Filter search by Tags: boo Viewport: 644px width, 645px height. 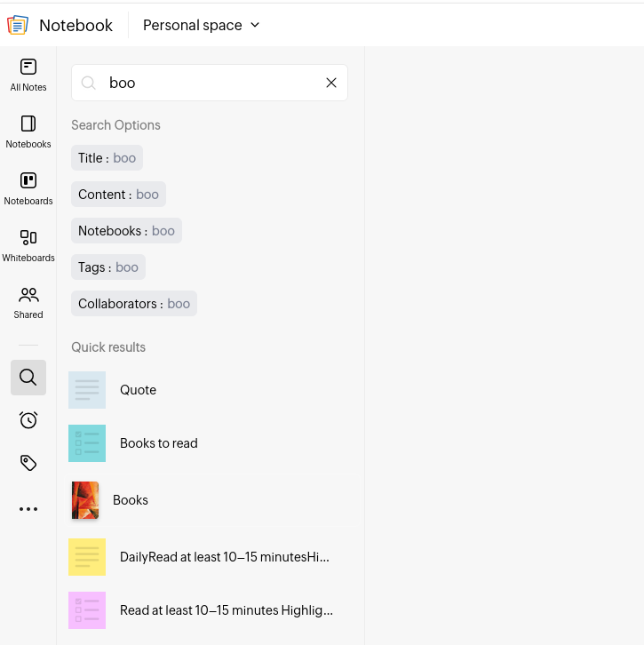click(108, 267)
